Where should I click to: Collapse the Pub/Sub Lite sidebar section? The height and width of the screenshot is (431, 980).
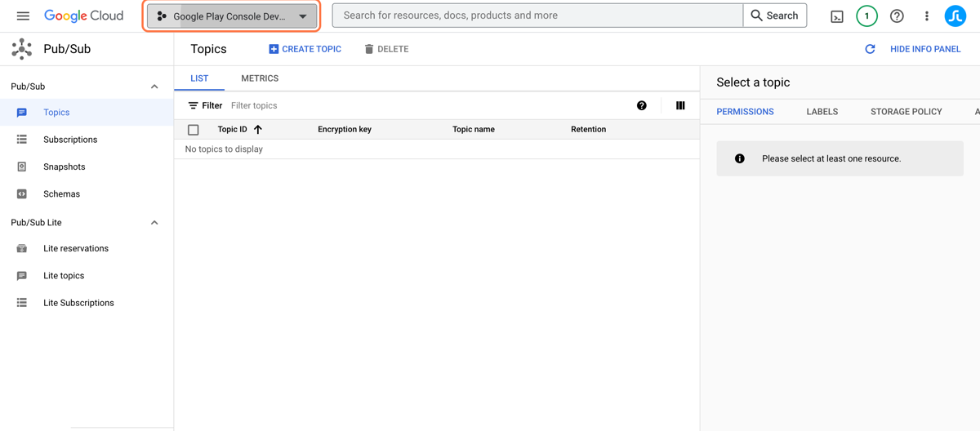click(x=154, y=223)
